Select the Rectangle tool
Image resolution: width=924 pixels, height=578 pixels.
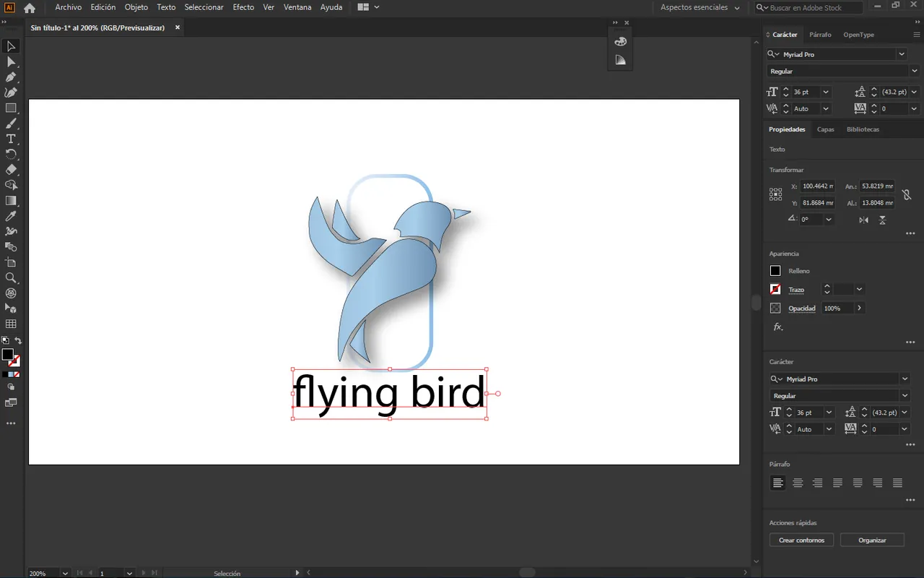click(x=11, y=108)
